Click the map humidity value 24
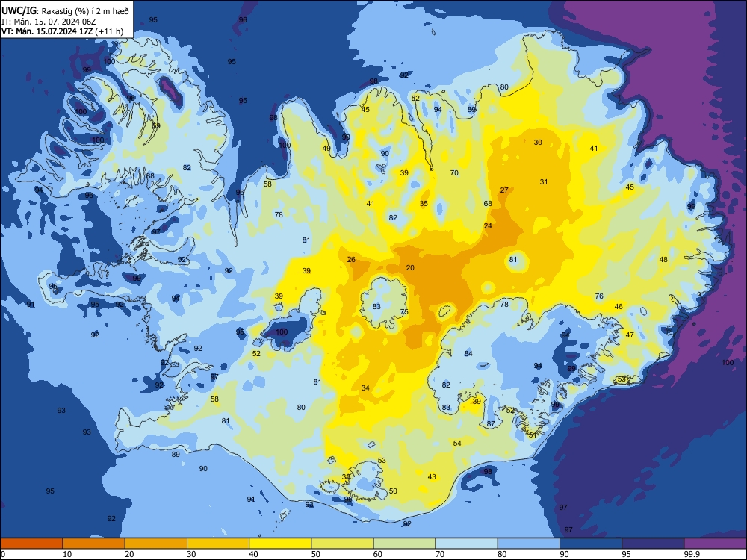747x560 pixels. point(488,225)
